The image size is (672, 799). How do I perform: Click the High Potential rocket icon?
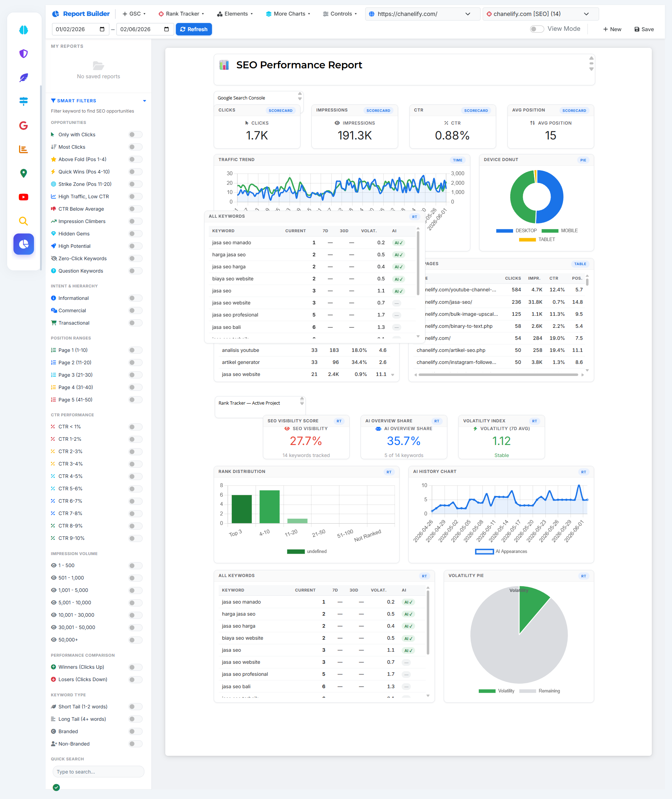[x=53, y=246]
